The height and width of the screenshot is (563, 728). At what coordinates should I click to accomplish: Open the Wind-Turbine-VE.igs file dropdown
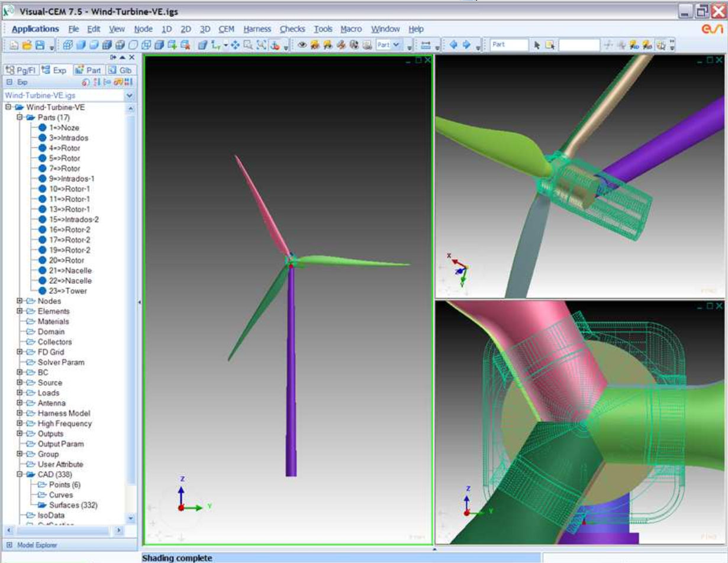[x=130, y=95]
